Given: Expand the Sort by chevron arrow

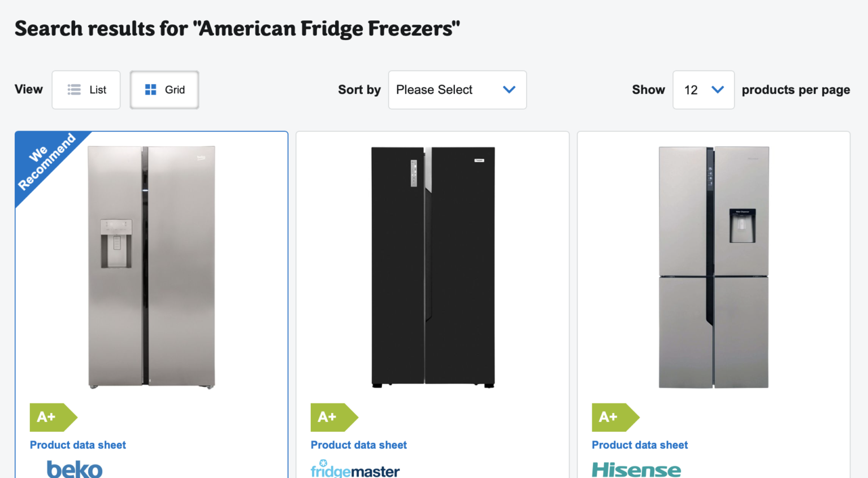Looking at the screenshot, I should [508, 89].
